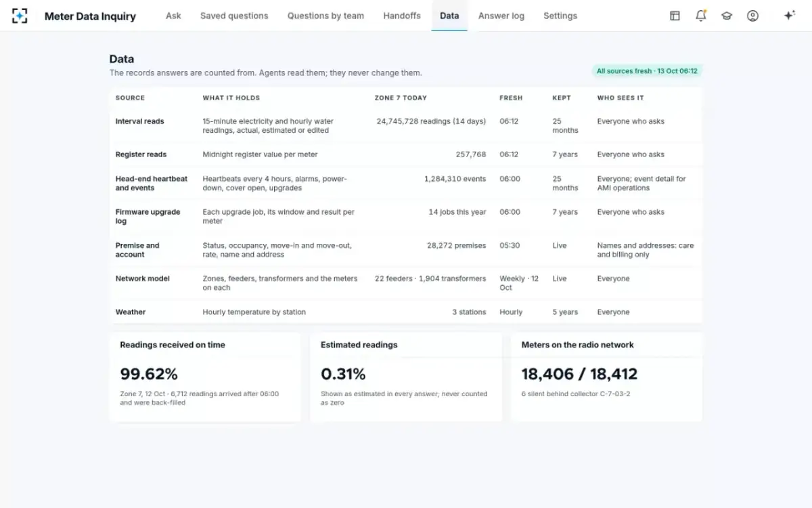Image resolution: width=812 pixels, height=508 pixels.
Task: Click the 14 jobs this year value
Action: pos(457,212)
